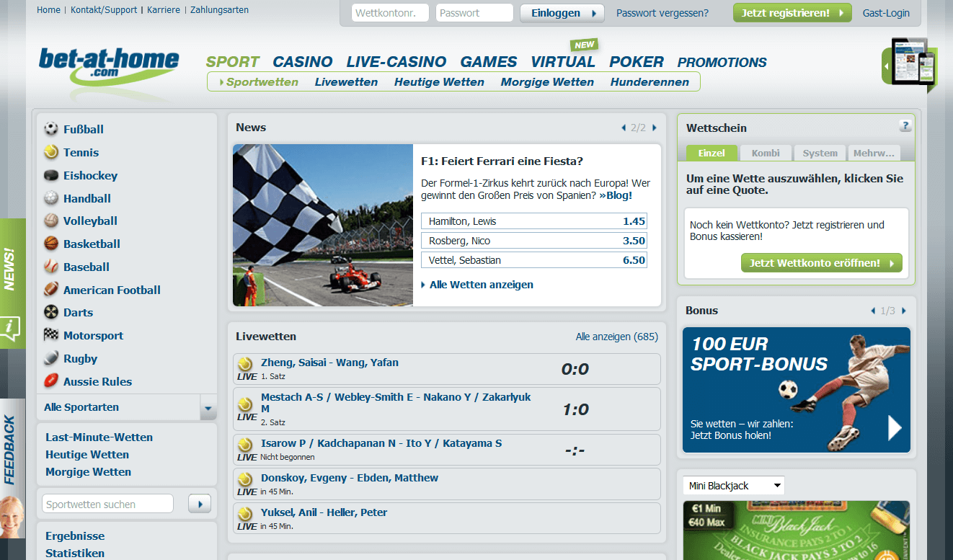Open the CASINO main menu
The image size is (953, 560).
click(x=303, y=62)
